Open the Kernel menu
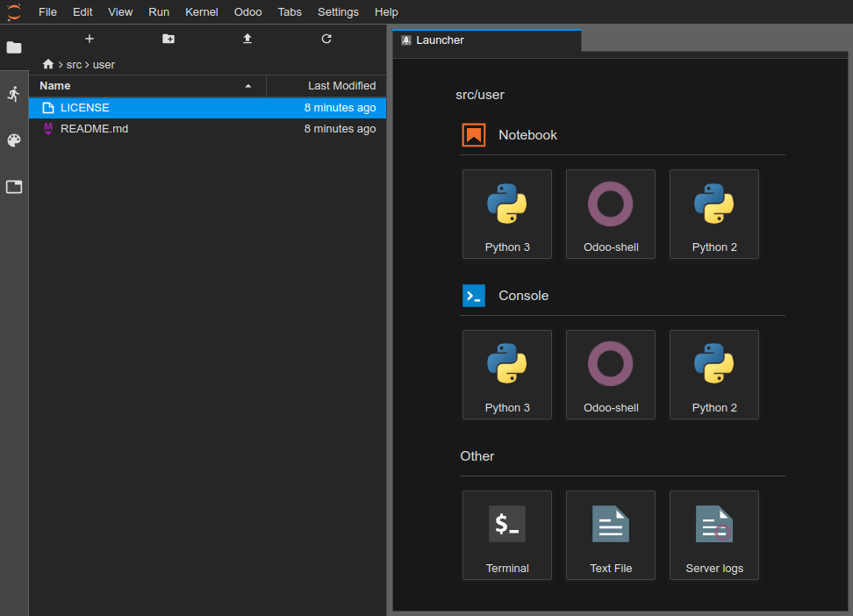The image size is (853, 616). pyautogui.click(x=201, y=11)
